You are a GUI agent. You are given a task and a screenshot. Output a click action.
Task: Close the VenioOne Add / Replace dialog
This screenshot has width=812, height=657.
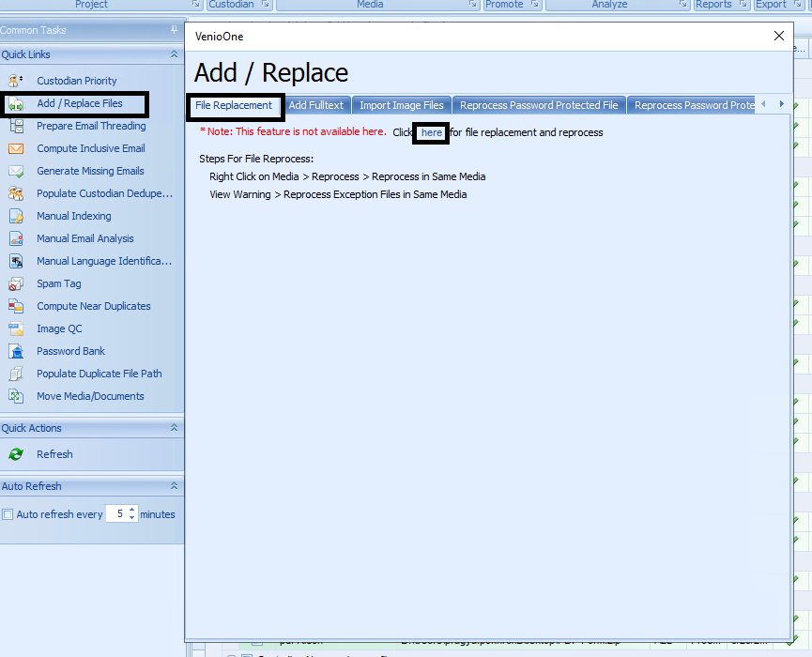point(779,36)
